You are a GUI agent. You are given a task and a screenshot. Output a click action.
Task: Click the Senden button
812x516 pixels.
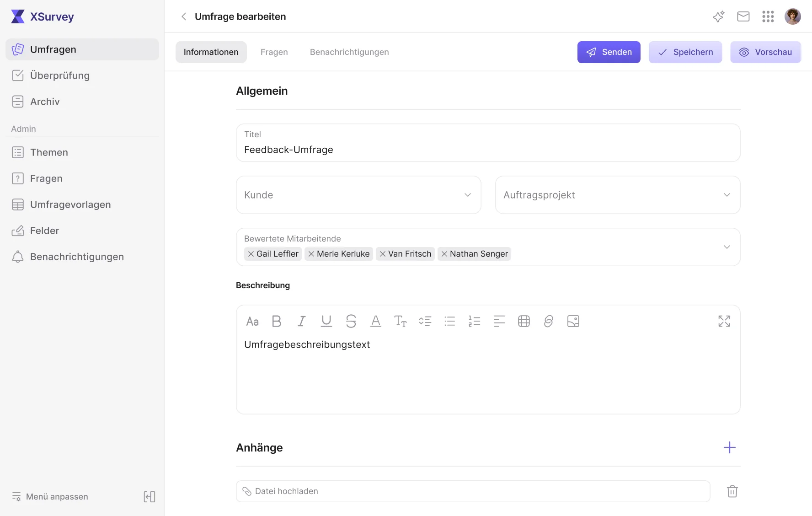tap(609, 52)
